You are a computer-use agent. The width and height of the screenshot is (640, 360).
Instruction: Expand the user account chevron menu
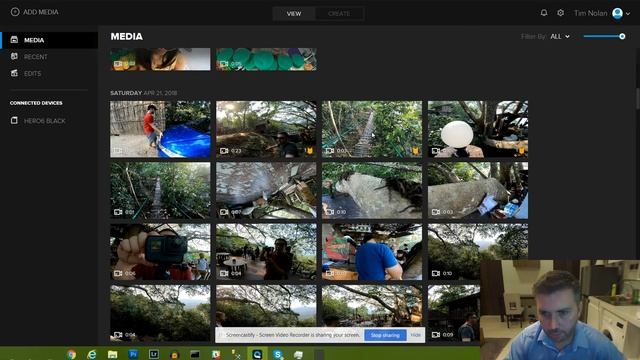click(628, 13)
